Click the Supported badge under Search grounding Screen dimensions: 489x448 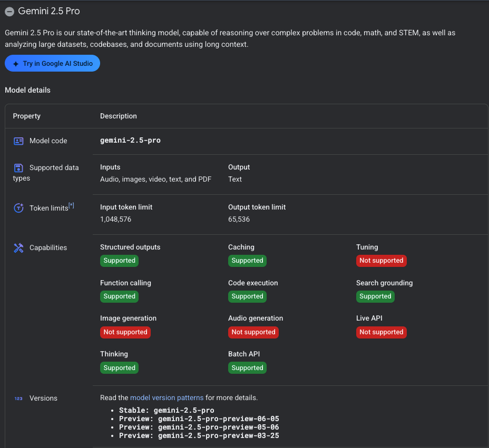point(375,296)
